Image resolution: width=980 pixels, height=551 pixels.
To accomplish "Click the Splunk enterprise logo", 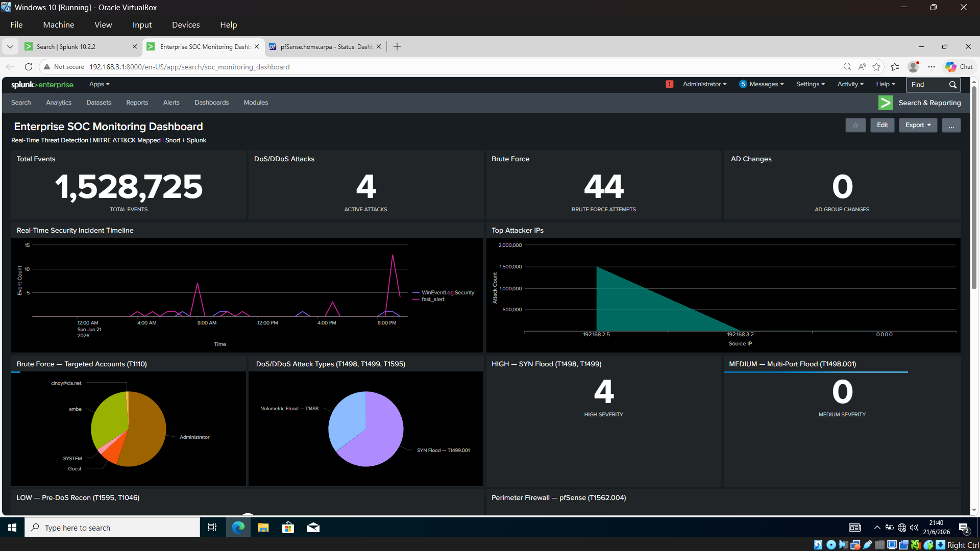I will (x=42, y=85).
